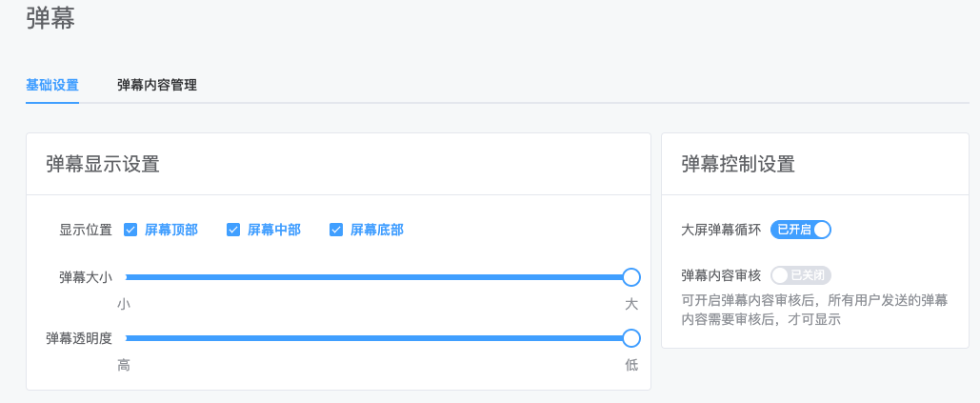
Task: Click the middle of the 弹幕透明度 slider track
Action: coord(379,338)
